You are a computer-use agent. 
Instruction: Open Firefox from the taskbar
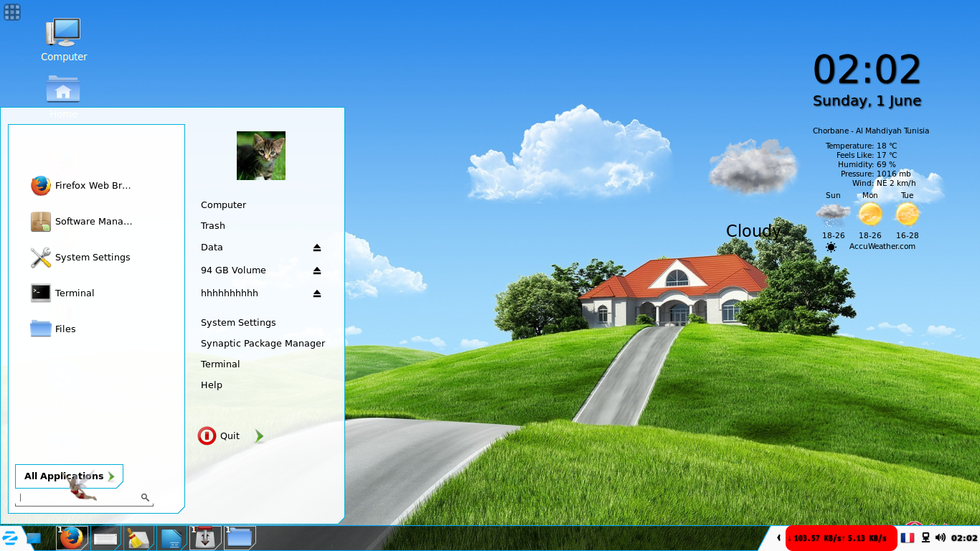click(x=72, y=537)
